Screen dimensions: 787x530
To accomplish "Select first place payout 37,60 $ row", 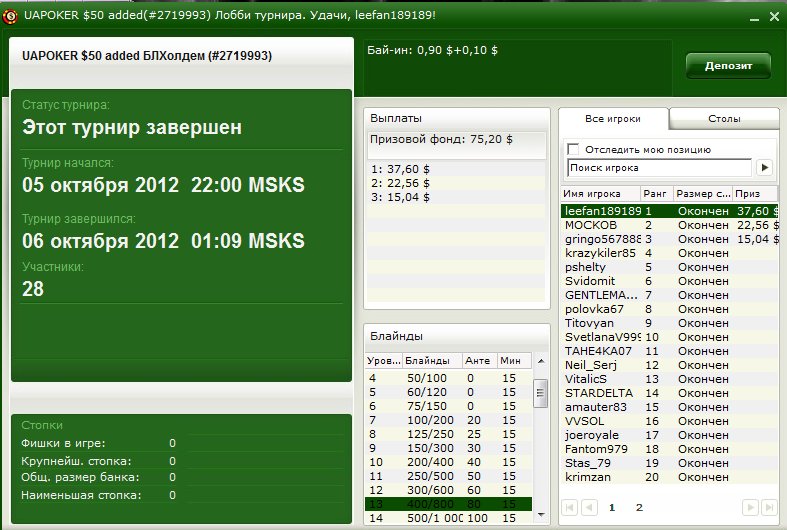I will (456, 169).
